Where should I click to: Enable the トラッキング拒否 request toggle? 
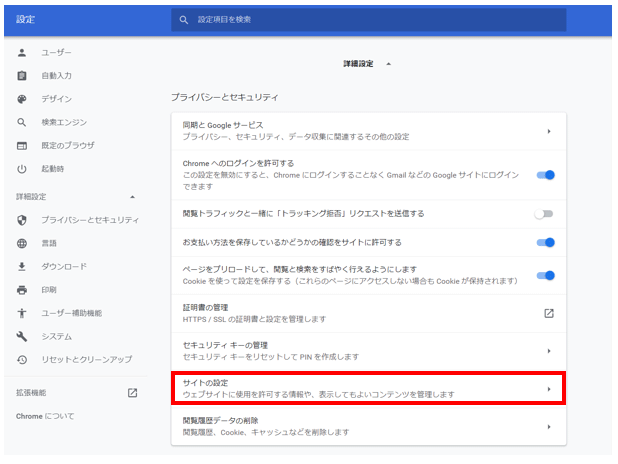pyautogui.click(x=545, y=214)
